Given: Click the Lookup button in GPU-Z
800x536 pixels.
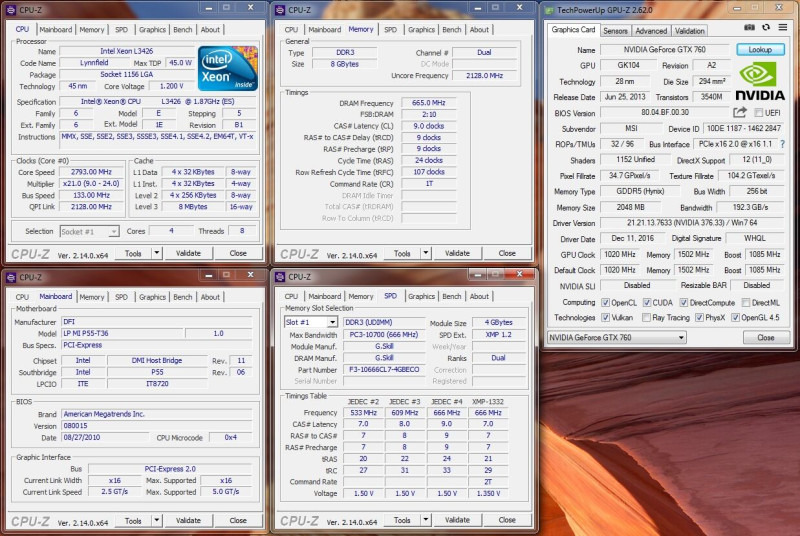Looking at the screenshot, I should pos(760,49).
